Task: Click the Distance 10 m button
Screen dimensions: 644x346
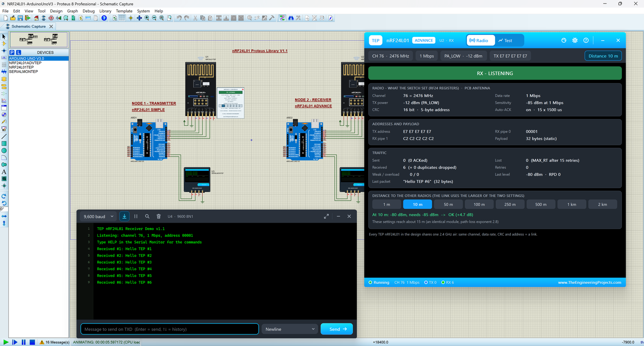Action: point(603,56)
